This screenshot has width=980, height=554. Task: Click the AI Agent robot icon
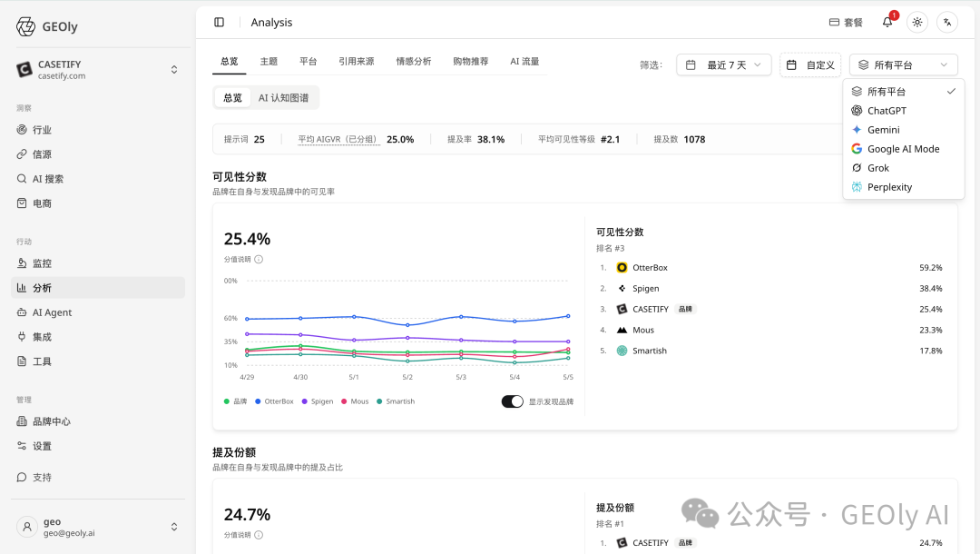22,312
